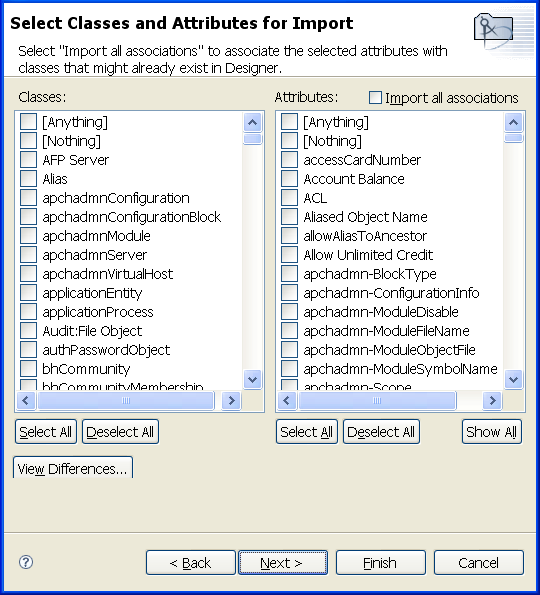540x595 pixels.
Task: Check apchadmn-ModuleObjectFile attribute
Action: tap(289, 349)
